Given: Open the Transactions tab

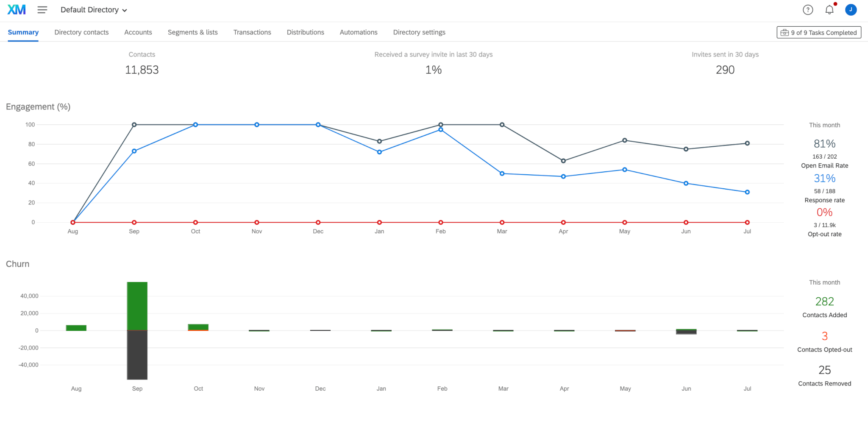Looking at the screenshot, I should pos(252,32).
